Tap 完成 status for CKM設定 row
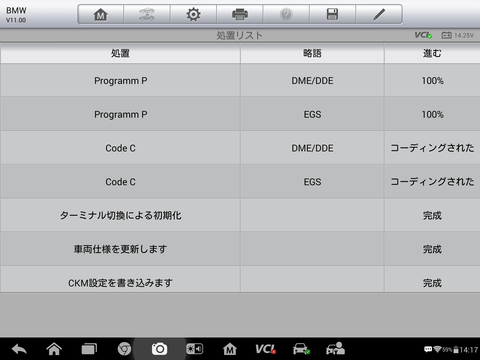Viewport: 480px width, 360px height. click(432, 283)
